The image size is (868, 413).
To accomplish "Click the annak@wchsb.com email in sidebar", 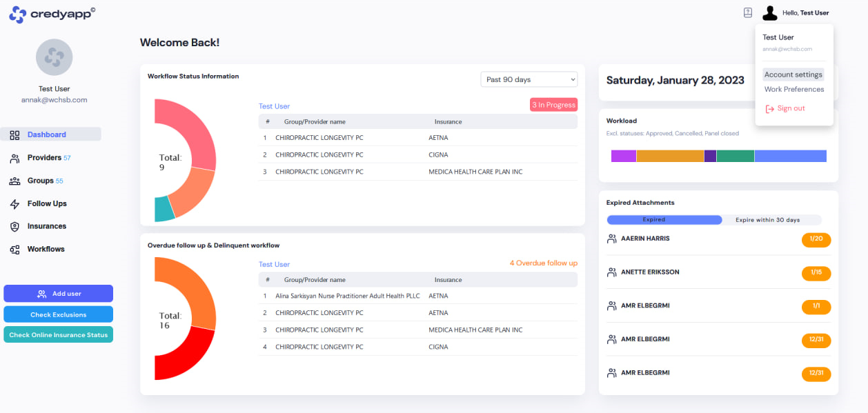I will 54,100.
